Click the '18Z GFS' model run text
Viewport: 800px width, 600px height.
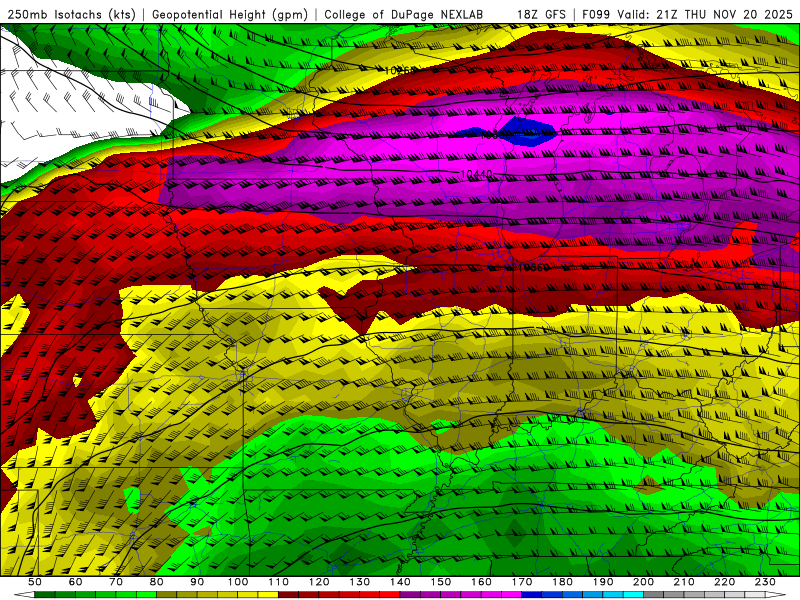point(541,15)
